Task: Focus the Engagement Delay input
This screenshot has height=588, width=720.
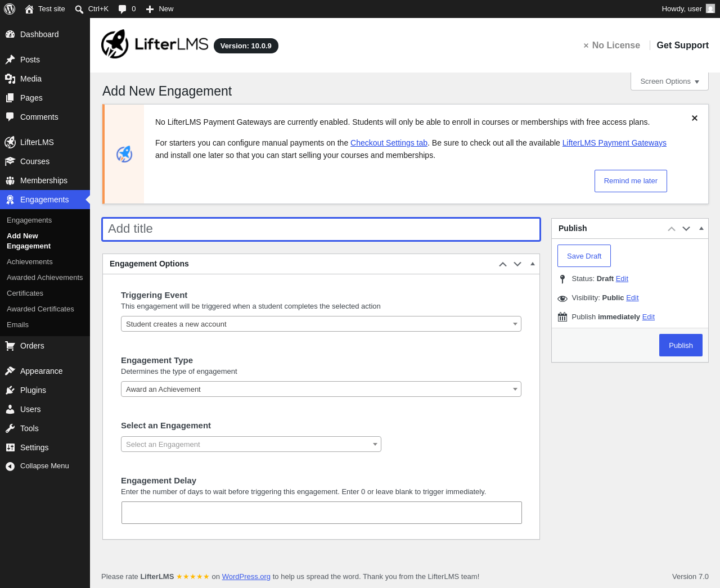Action: point(322,513)
